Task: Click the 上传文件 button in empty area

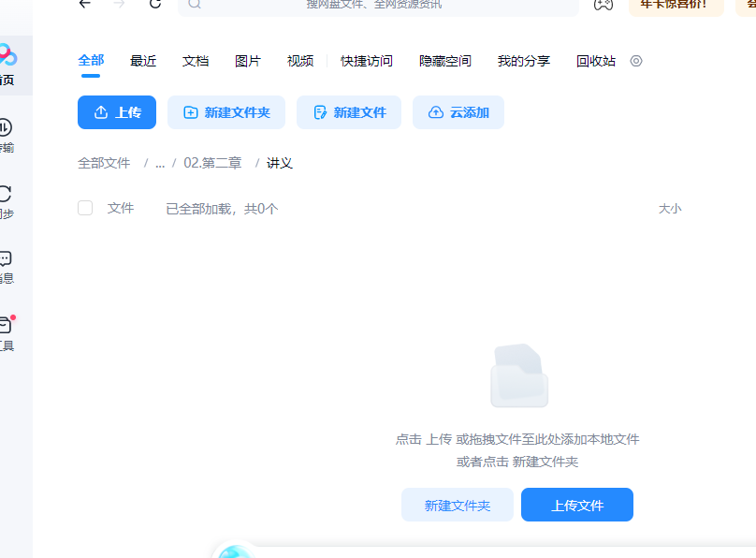Action: pyautogui.click(x=576, y=505)
